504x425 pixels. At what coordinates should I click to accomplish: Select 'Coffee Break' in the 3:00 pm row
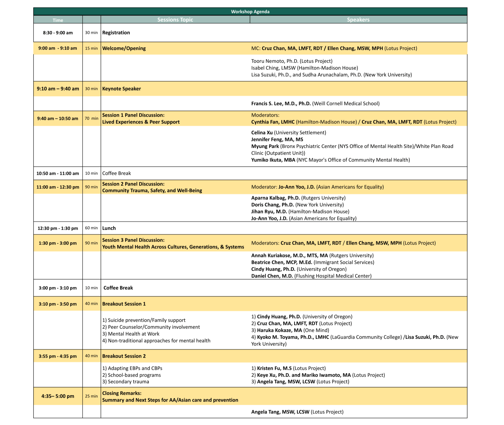(118, 288)
